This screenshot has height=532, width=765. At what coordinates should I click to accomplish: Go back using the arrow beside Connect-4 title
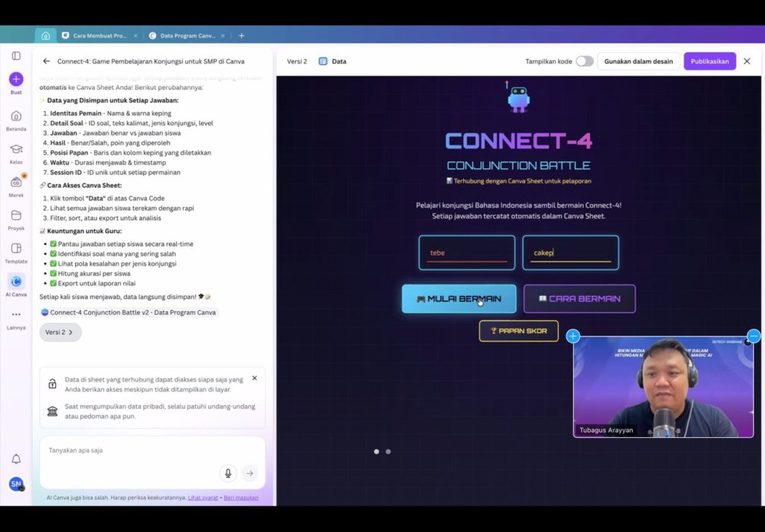[x=46, y=61]
